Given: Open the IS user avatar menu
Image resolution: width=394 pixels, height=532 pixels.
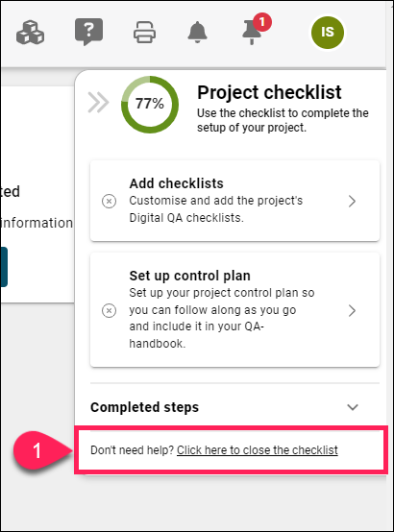Looking at the screenshot, I should click(328, 33).
